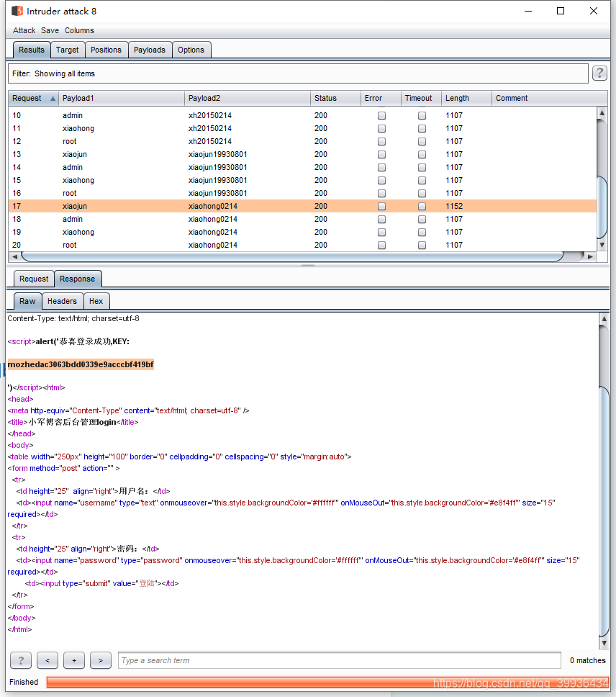Click highlighted key mozhedac3063bdd0339e9acccbf419bf
The height and width of the screenshot is (697, 616).
pyautogui.click(x=81, y=364)
